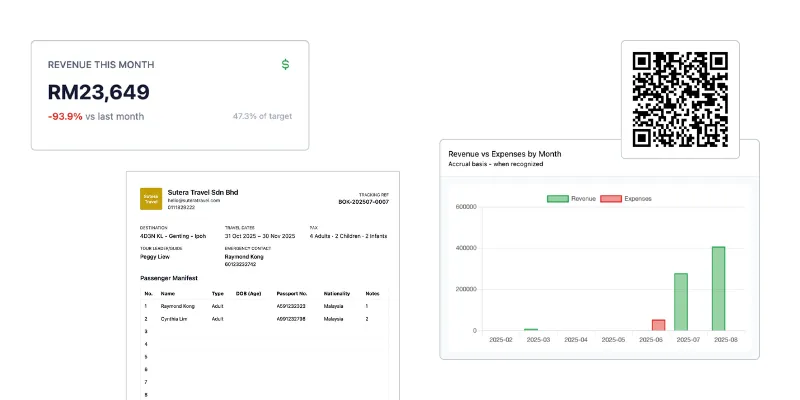The width and height of the screenshot is (800, 400).
Task: Click the Revenue vs Expenses by Month title
Action: [504, 154]
